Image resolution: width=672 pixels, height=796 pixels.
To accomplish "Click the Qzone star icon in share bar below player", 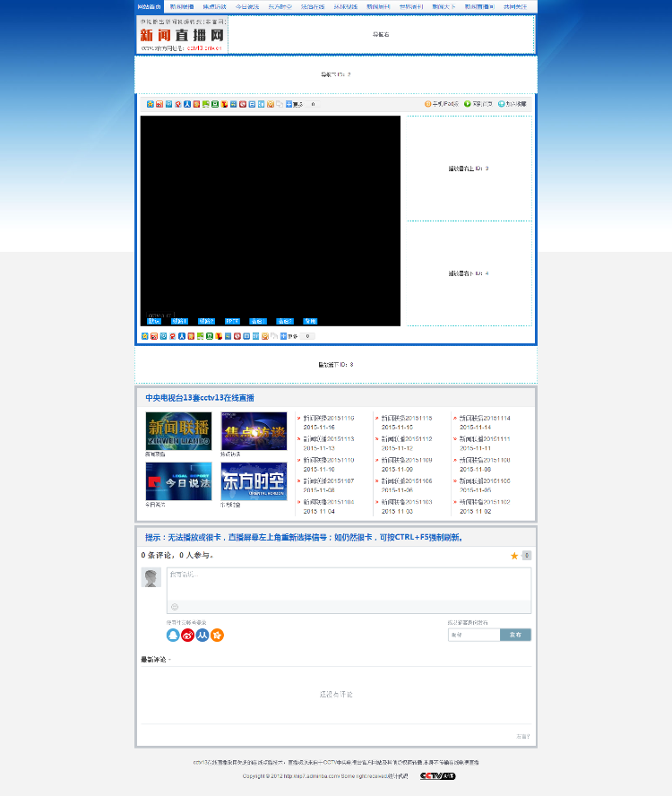I will point(144,336).
